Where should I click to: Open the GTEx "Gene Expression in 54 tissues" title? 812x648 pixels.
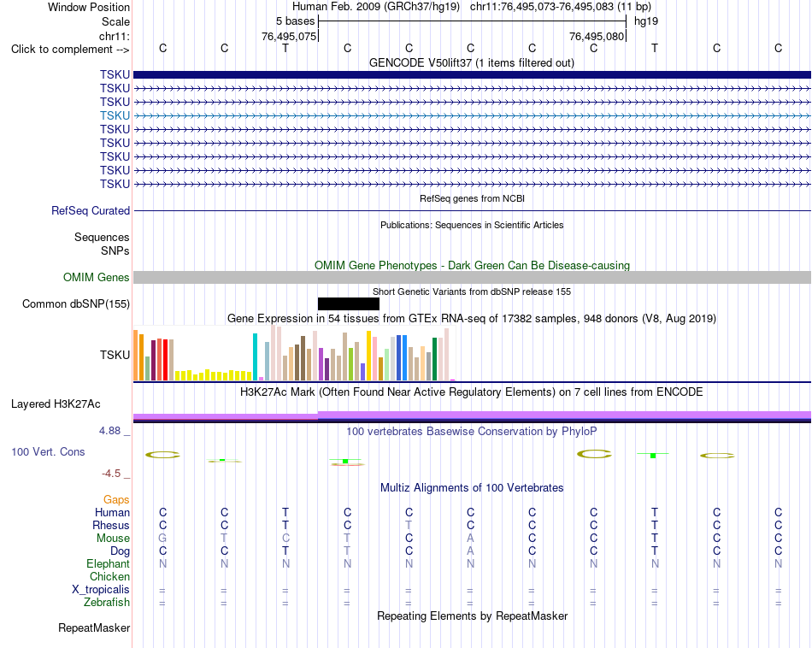click(x=471, y=319)
